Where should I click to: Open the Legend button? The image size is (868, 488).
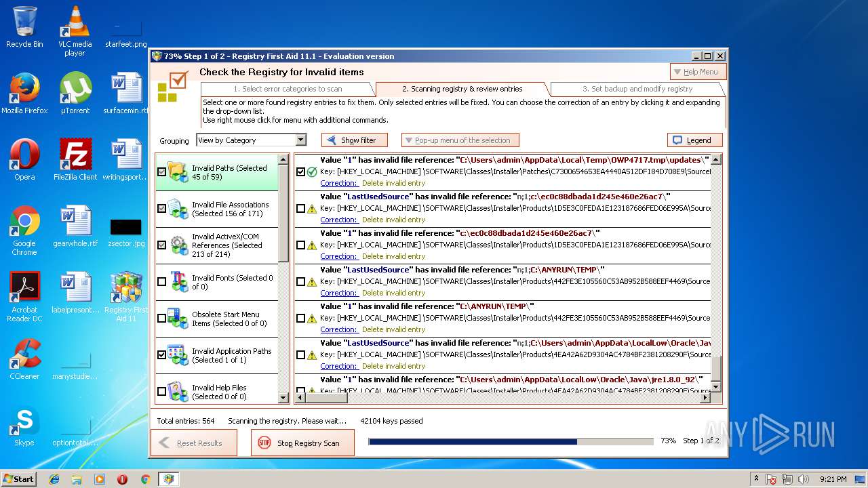coord(695,140)
